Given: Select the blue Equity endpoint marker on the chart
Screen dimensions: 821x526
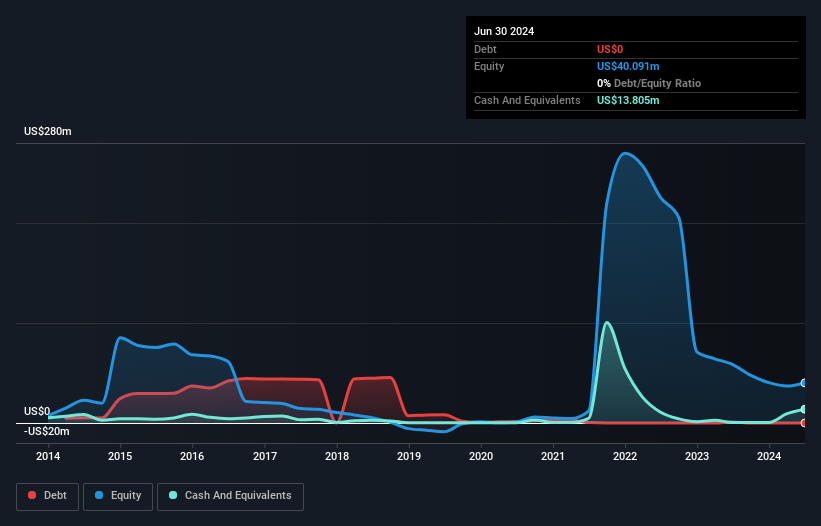Looking at the screenshot, I should (803, 383).
